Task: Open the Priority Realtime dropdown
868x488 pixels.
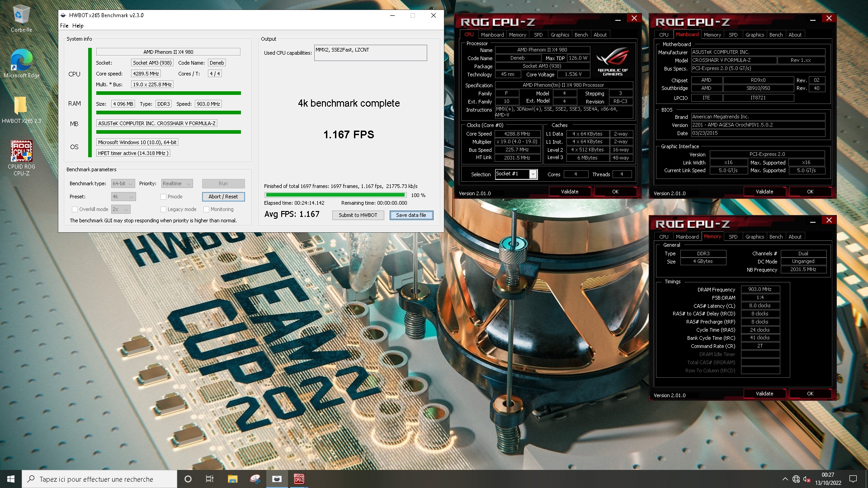Action: point(177,183)
